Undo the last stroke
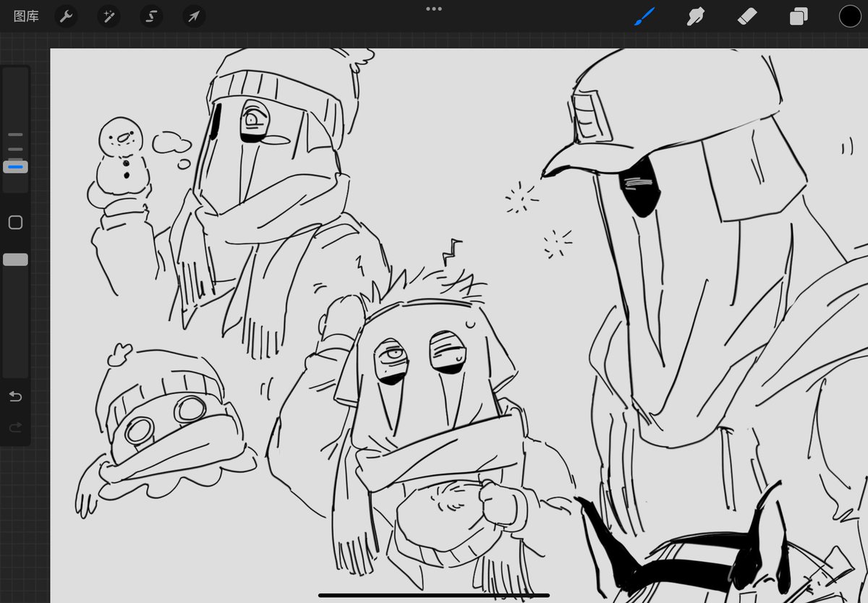Screen dimensions: 868x603 pyautogui.click(x=15, y=396)
